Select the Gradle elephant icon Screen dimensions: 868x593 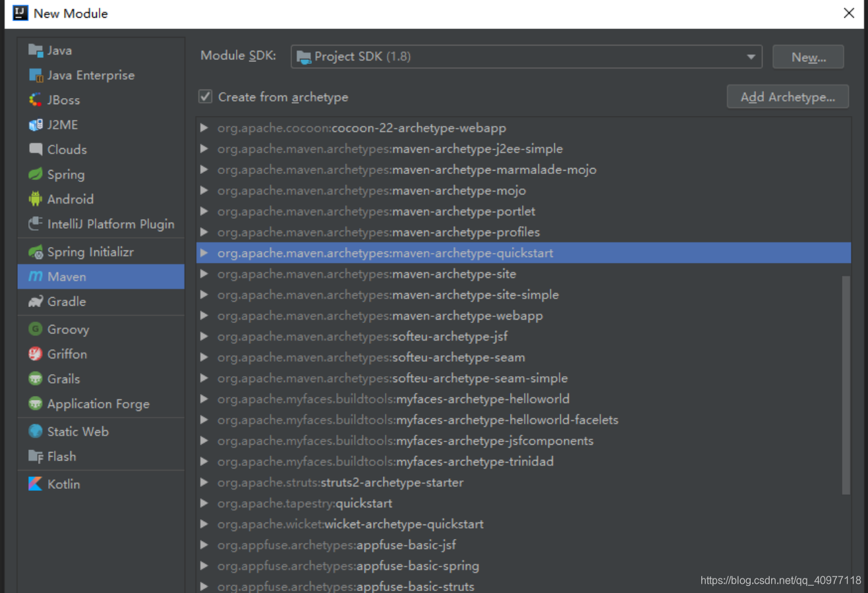(36, 302)
